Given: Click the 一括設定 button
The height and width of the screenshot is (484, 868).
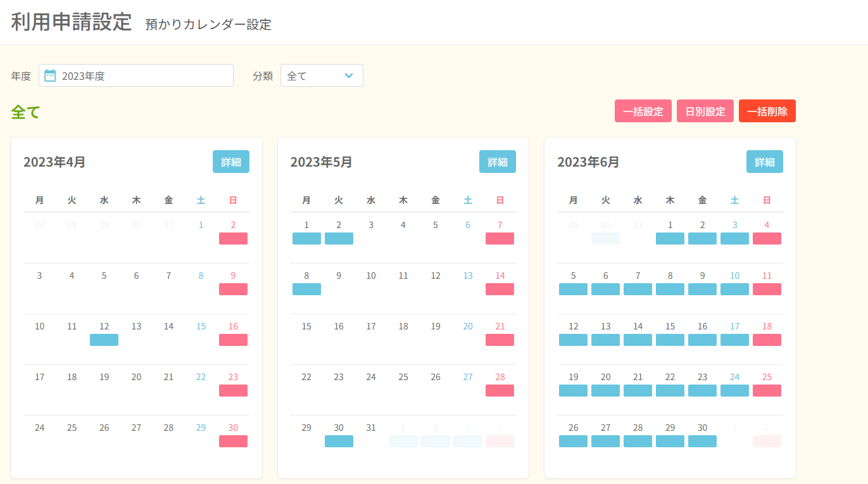Looking at the screenshot, I should pos(643,111).
